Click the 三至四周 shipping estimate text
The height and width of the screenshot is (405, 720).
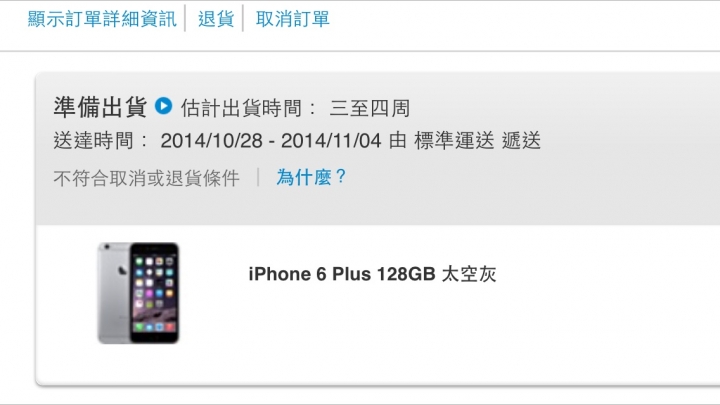tap(370, 108)
